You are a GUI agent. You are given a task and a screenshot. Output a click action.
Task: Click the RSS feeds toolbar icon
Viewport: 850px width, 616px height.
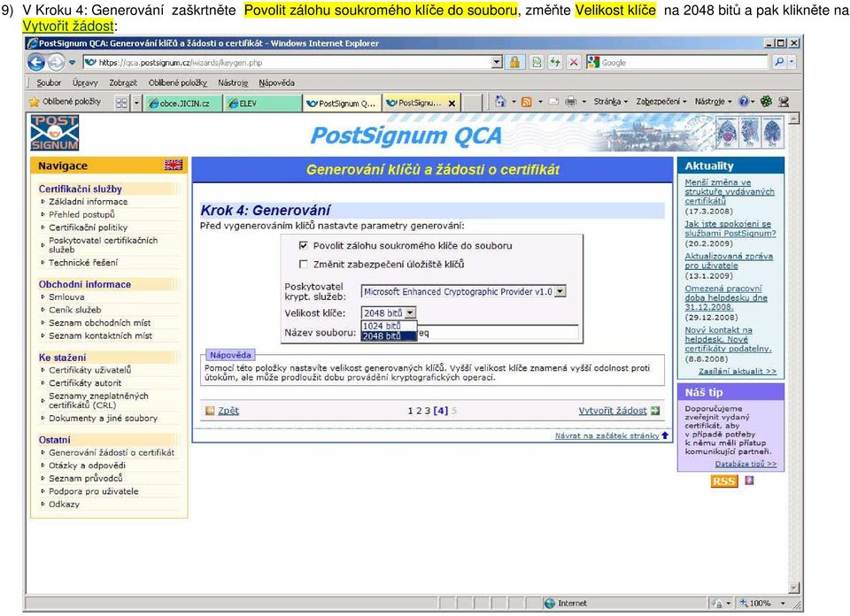pyautogui.click(x=526, y=102)
